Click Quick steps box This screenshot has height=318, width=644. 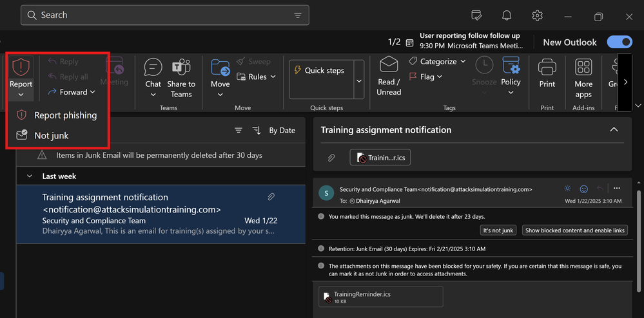tap(322, 79)
